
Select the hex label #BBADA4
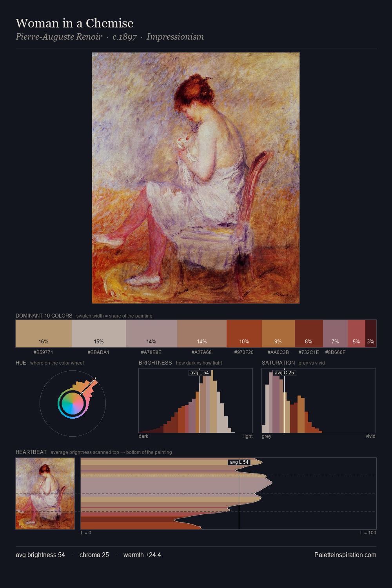tap(98, 352)
